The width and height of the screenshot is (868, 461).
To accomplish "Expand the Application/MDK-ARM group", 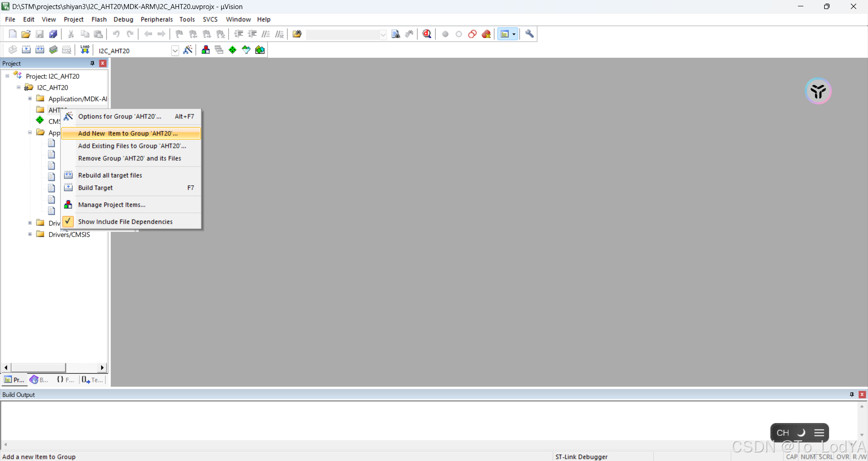I will click(30, 99).
